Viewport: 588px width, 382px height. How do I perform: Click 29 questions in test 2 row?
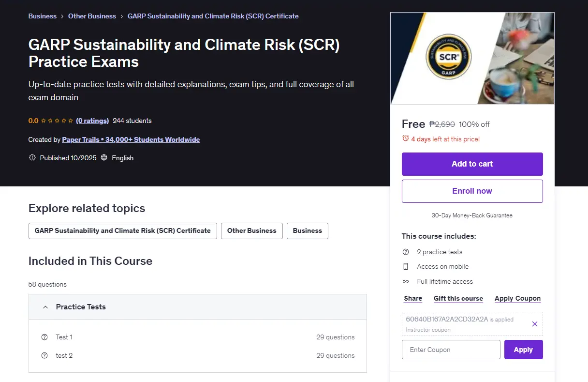(336, 355)
